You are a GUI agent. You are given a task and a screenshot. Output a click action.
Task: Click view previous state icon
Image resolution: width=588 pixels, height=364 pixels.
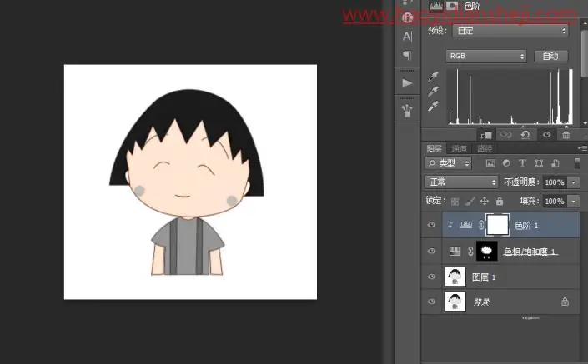coord(505,134)
